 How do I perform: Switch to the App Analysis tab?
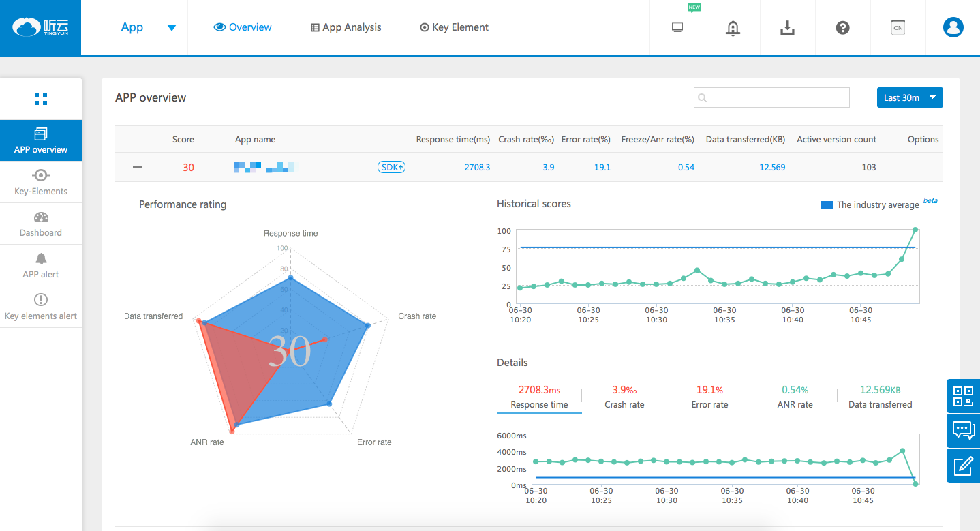pyautogui.click(x=346, y=27)
